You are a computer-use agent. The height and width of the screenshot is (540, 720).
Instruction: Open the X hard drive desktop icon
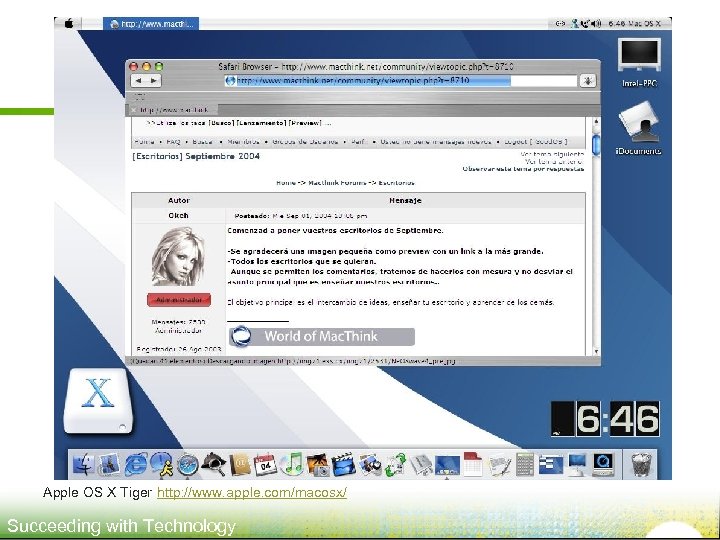[x=98, y=401]
